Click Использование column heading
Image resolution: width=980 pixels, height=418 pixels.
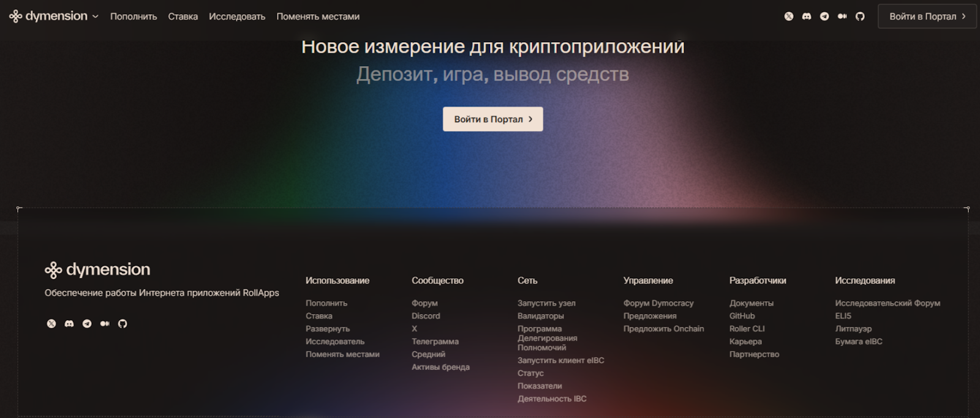tap(337, 280)
